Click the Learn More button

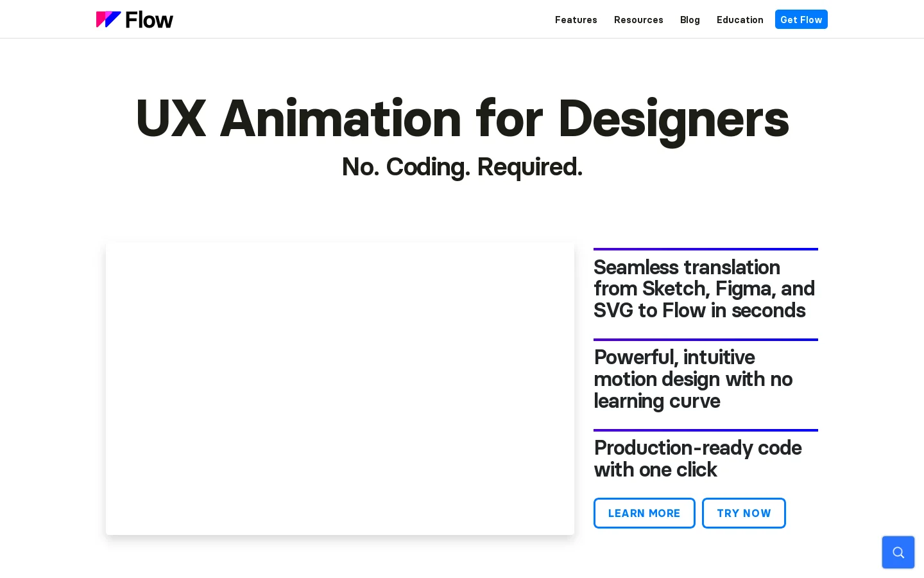coord(644,513)
